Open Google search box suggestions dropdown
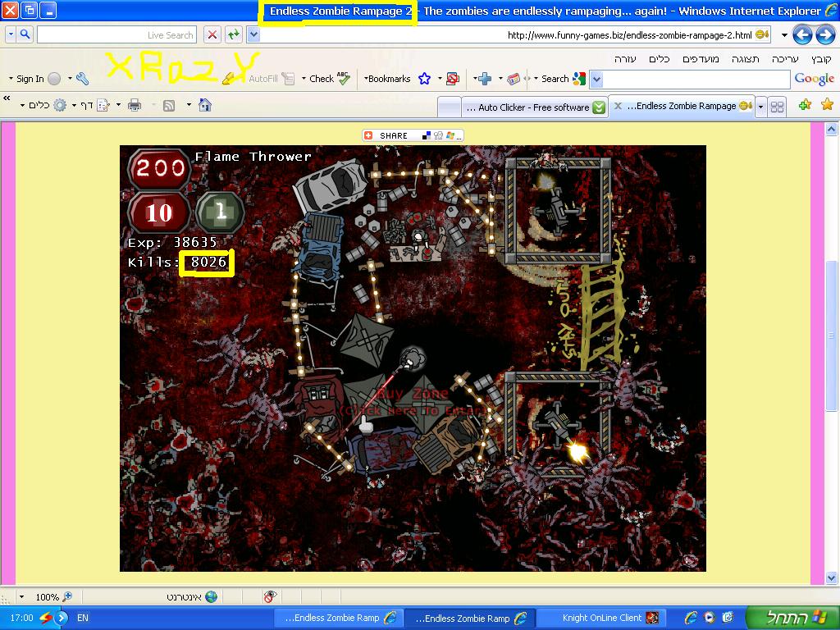This screenshot has height=630, width=840. 596,80
